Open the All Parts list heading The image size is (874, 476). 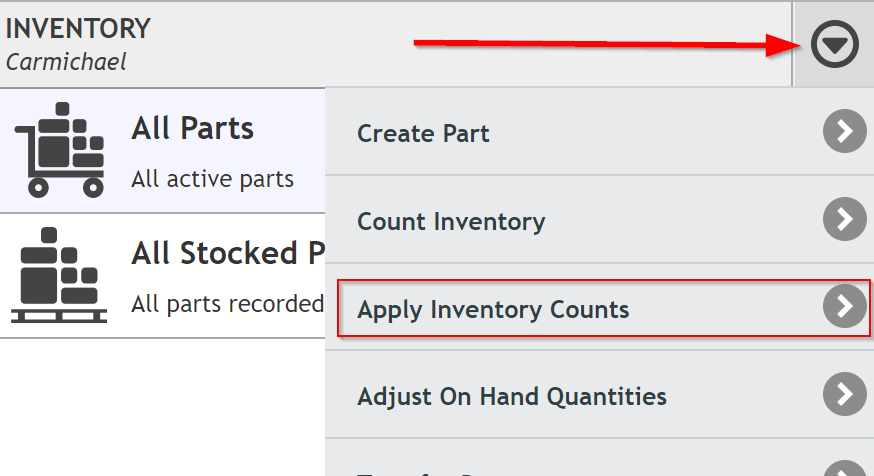[192, 128]
